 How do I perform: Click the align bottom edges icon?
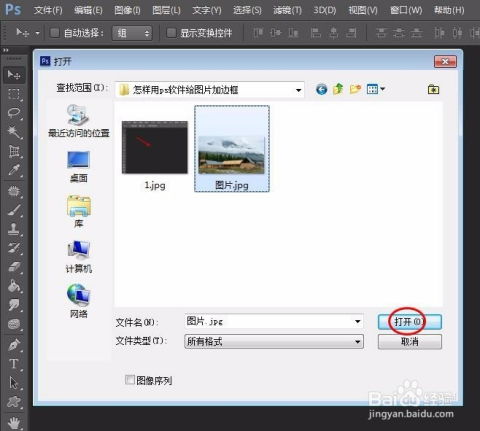coord(293,33)
